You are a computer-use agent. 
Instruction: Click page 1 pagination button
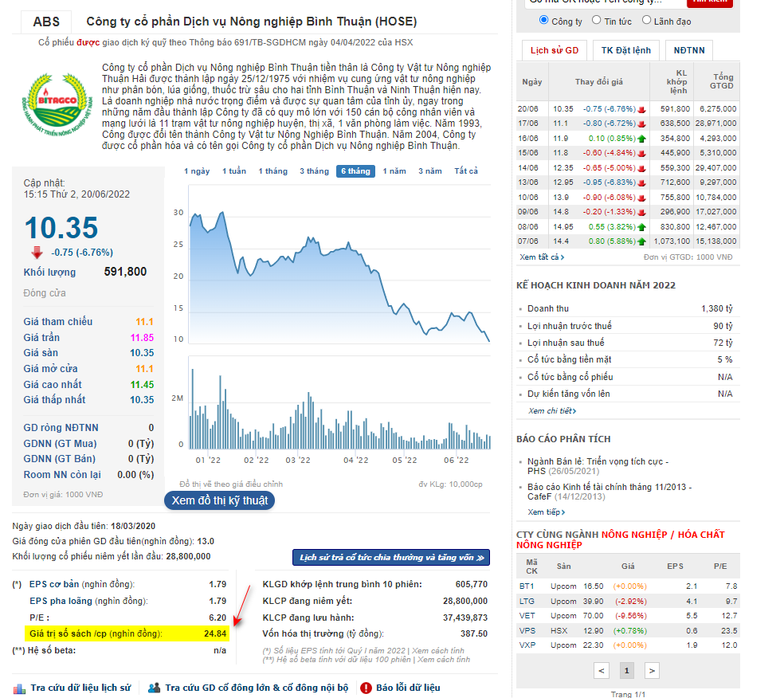626,671
